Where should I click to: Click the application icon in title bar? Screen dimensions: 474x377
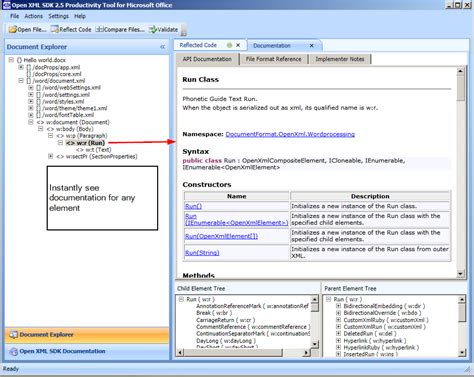point(6,5)
